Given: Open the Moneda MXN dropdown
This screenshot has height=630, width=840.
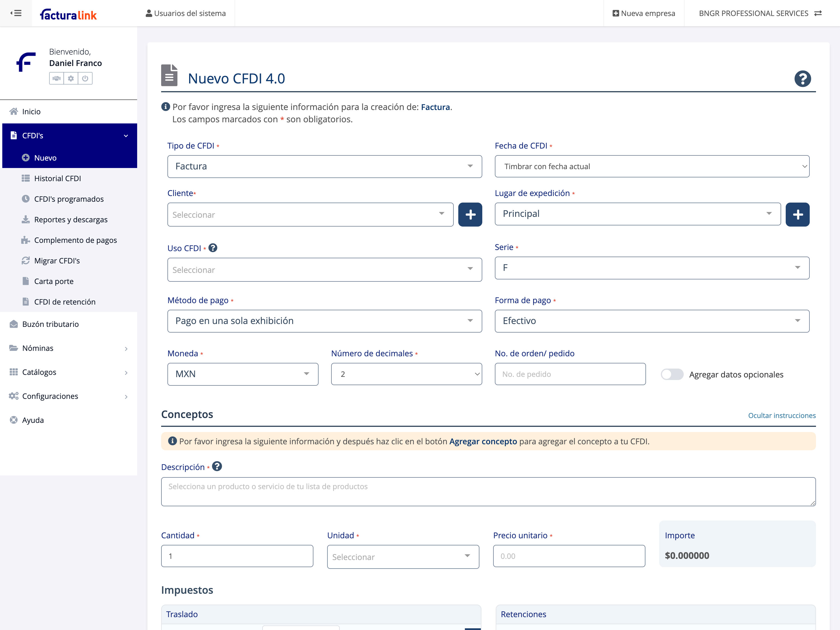Looking at the screenshot, I should click(x=242, y=374).
